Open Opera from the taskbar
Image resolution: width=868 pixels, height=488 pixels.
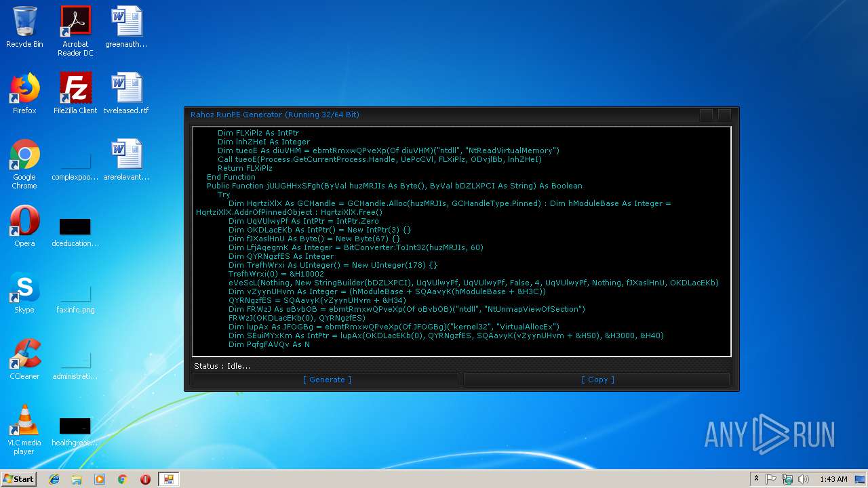tap(145, 479)
